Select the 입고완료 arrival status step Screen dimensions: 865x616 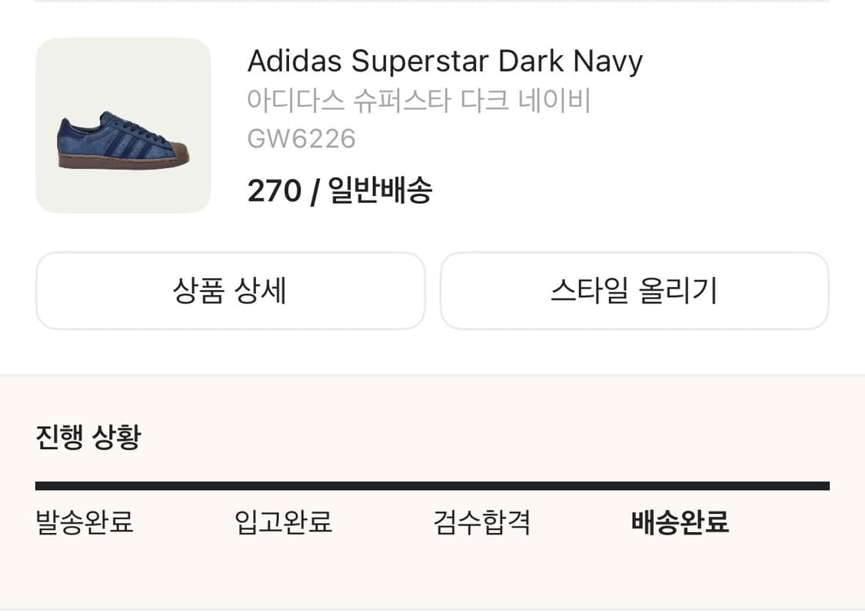(x=284, y=523)
